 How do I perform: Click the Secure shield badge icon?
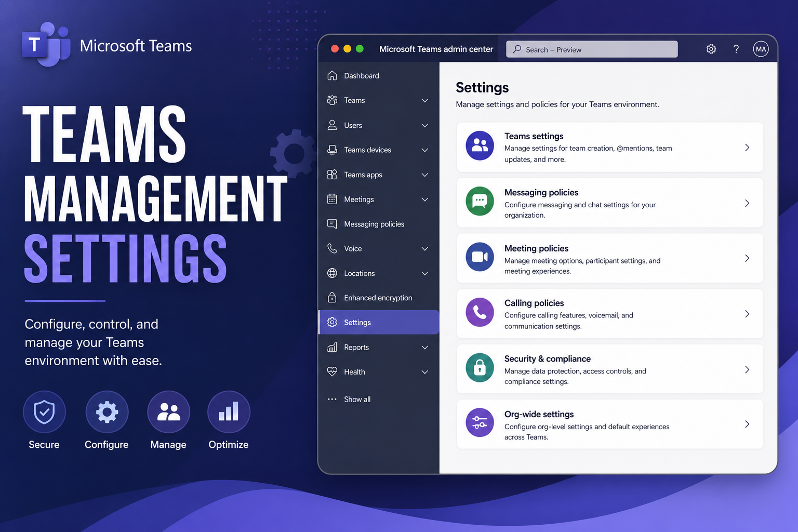pyautogui.click(x=44, y=412)
